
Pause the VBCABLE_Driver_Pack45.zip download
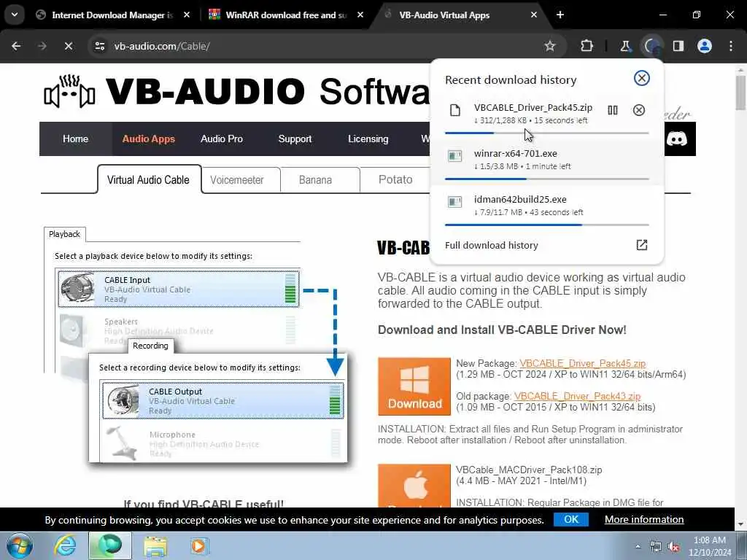click(x=613, y=111)
